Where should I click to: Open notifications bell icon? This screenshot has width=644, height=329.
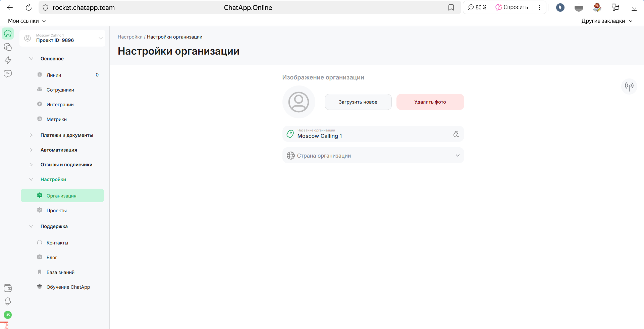click(8, 301)
